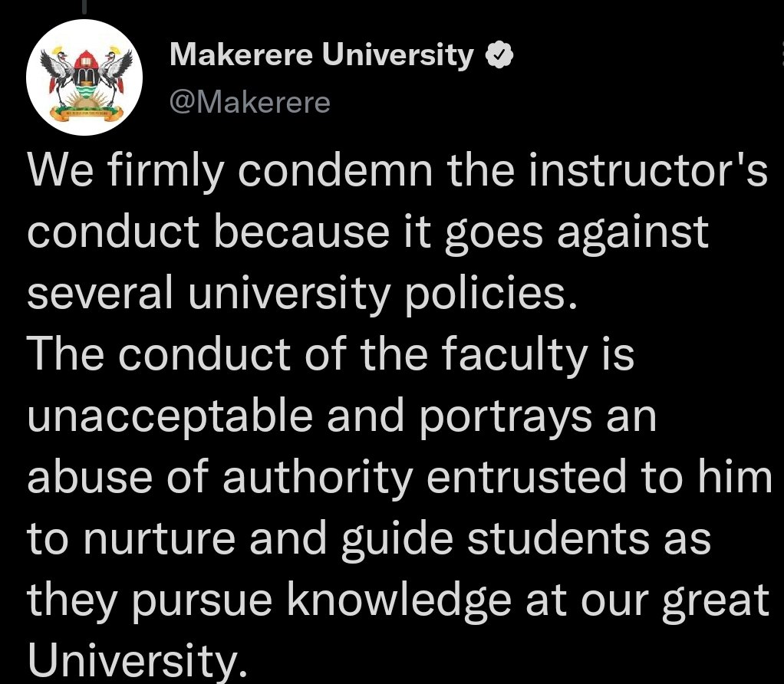Screen dimensions: 784x684
Task: Click the red shield top in the logo
Action: [87, 60]
